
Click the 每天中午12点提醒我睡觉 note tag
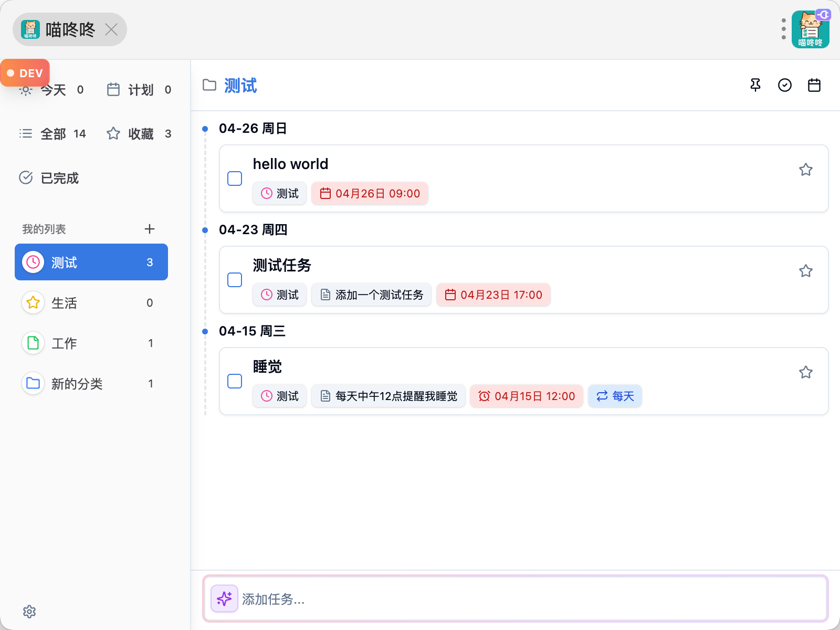point(388,396)
